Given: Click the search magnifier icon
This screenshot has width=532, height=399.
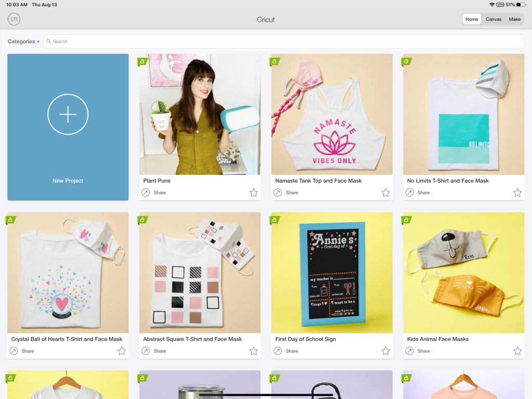Looking at the screenshot, I should [x=49, y=42].
